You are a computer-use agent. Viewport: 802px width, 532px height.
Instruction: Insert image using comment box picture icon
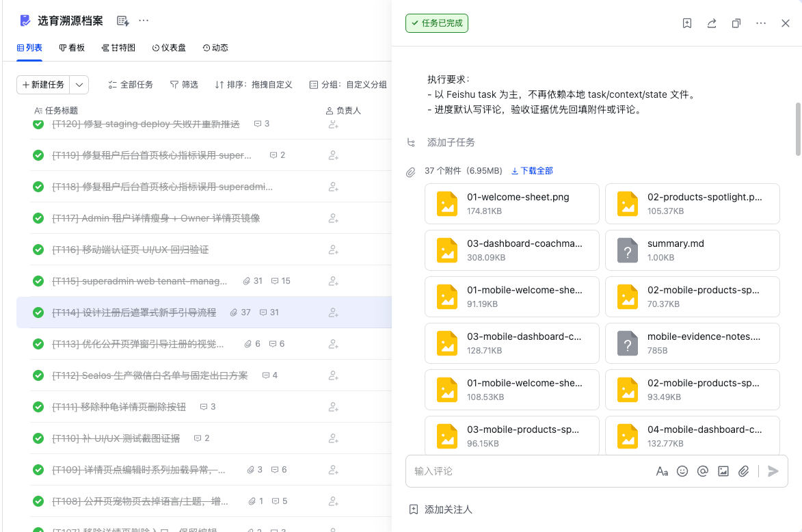(x=723, y=471)
